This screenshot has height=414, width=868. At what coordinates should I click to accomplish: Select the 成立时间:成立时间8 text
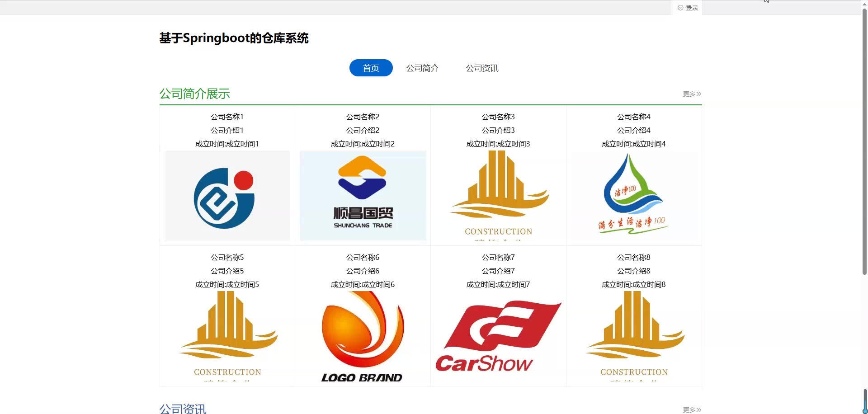pyautogui.click(x=634, y=284)
